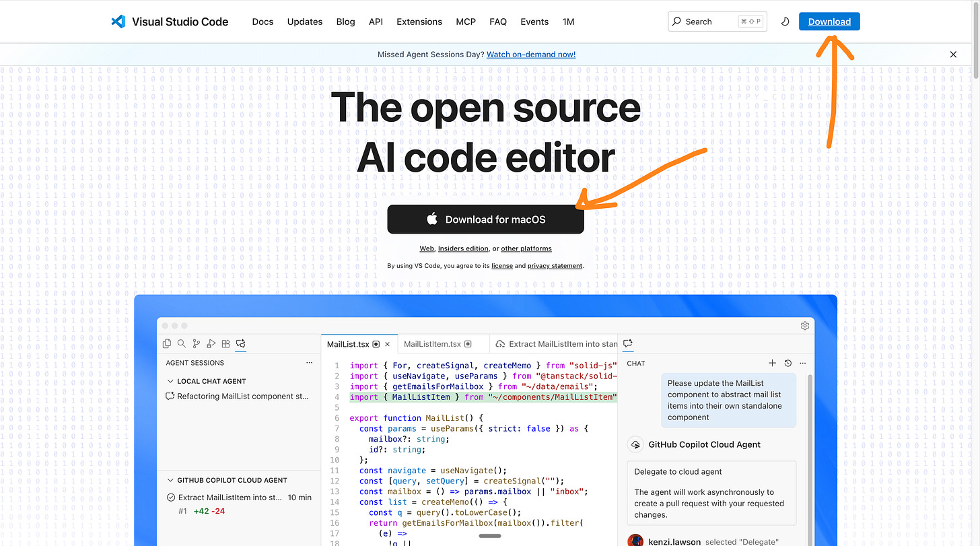980x546 pixels.
Task: Click the cloud icon on the Extract MailListItem tab
Action: [x=500, y=344]
